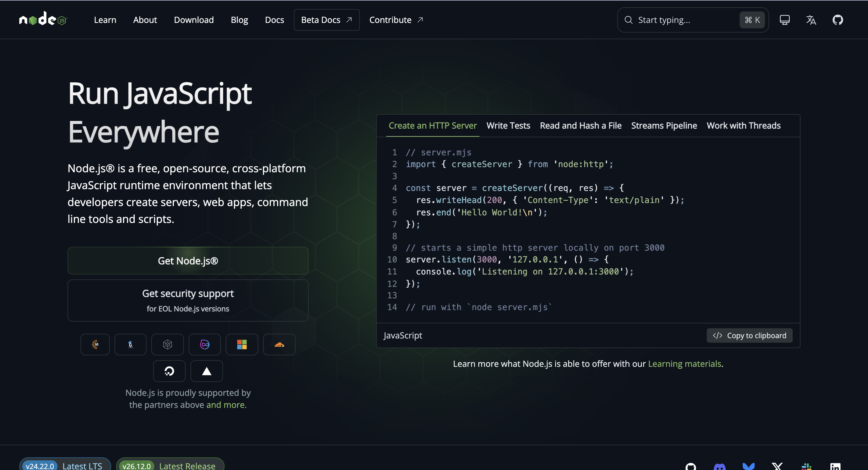The height and width of the screenshot is (470, 868).
Task: Open the Node.js GitHub repository icon in header
Action: click(838, 20)
